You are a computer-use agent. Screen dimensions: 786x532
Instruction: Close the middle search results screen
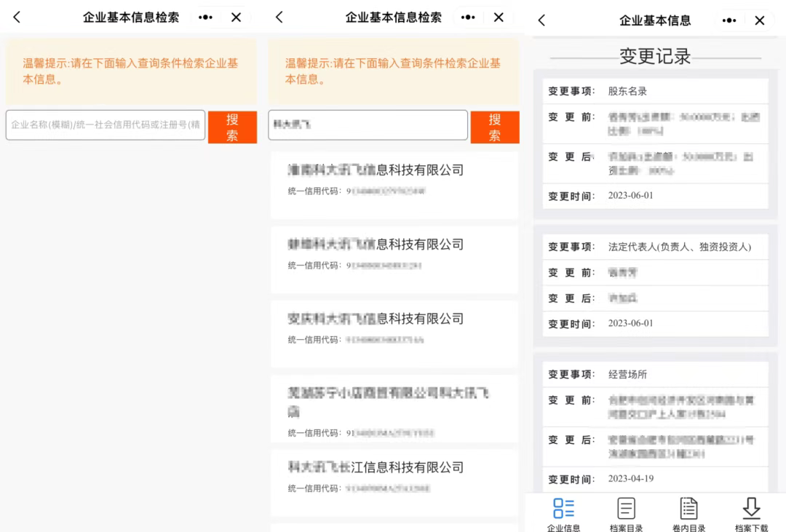(x=499, y=17)
